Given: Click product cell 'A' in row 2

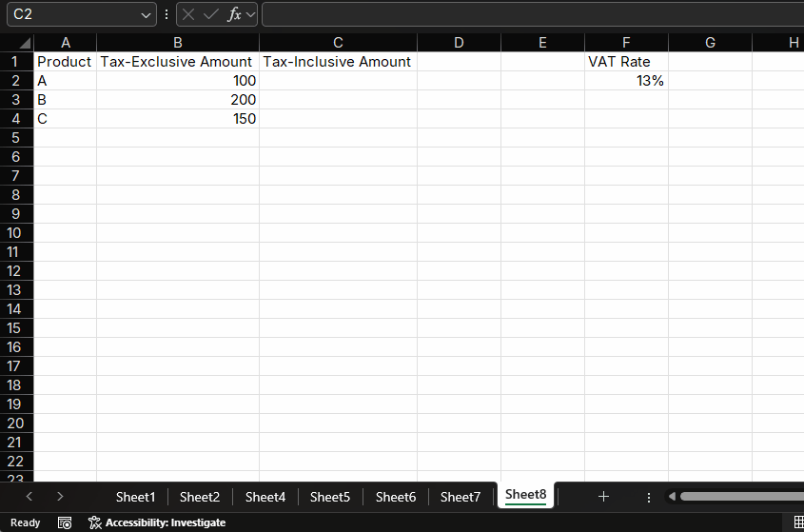Looking at the screenshot, I should (x=65, y=81).
